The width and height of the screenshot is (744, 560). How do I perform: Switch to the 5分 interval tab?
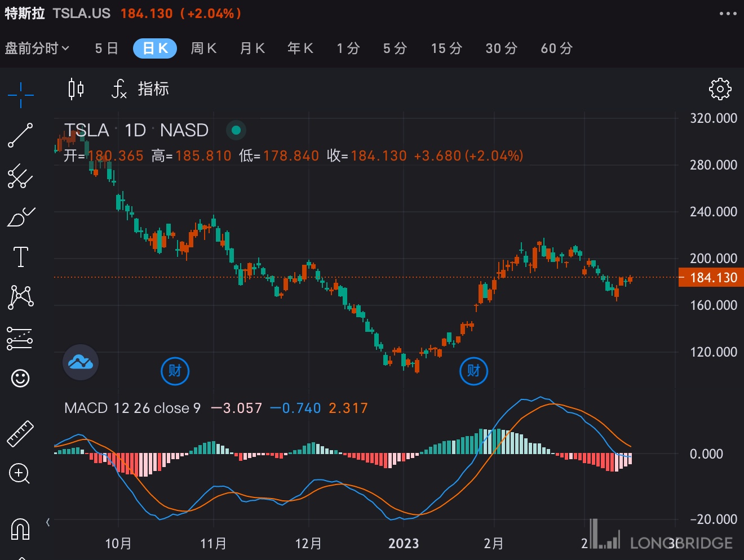[x=395, y=48]
